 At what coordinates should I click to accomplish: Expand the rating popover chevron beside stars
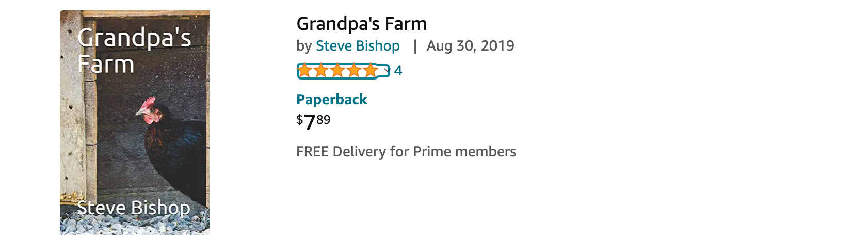pos(387,71)
